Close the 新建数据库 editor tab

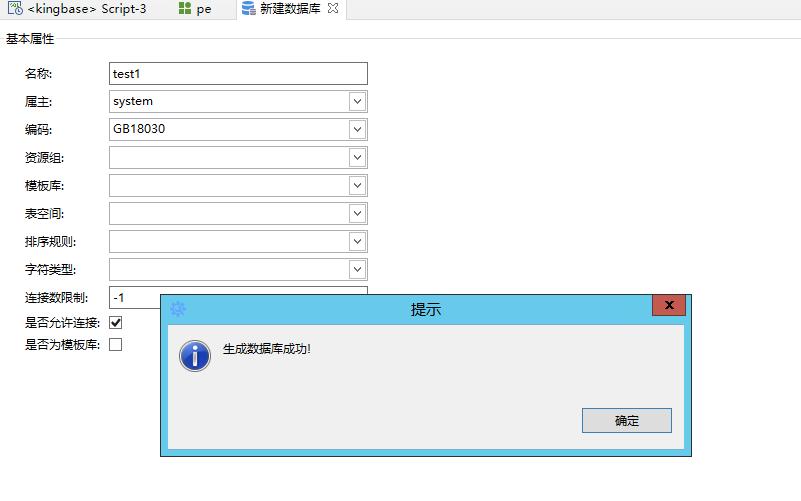[x=333, y=8]
